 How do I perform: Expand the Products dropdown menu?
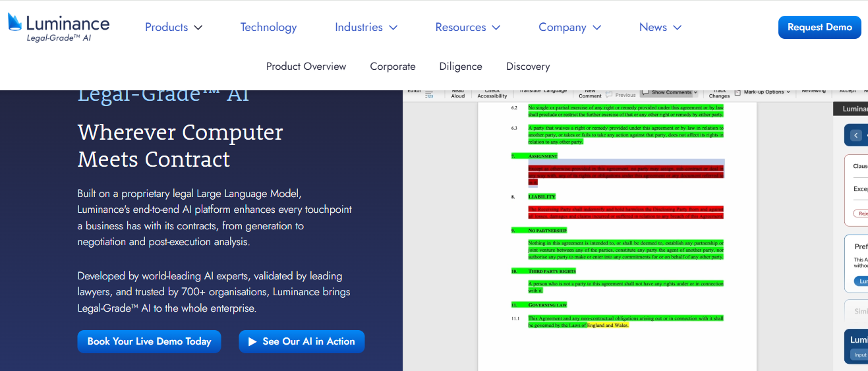click(x=173, y=27)
